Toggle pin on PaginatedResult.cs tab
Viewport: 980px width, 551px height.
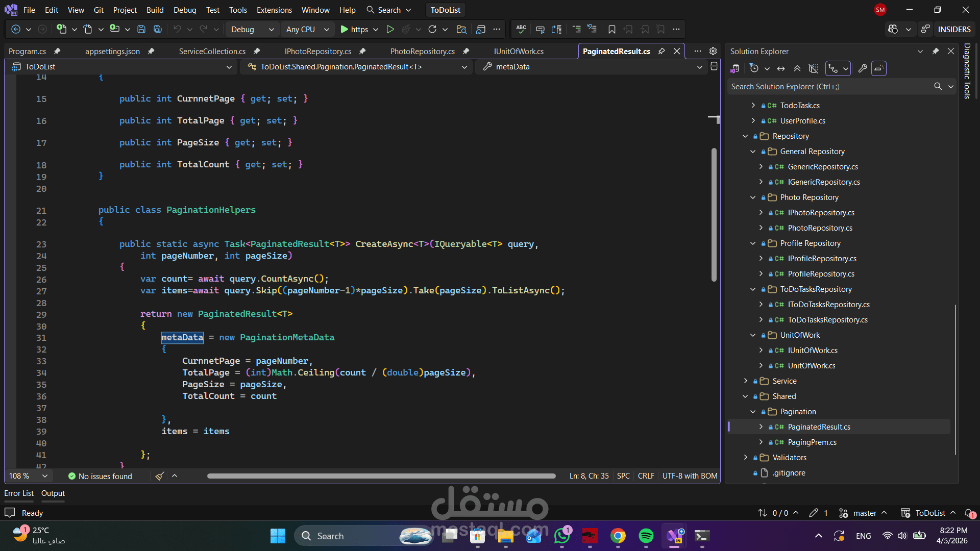[661, 51]
